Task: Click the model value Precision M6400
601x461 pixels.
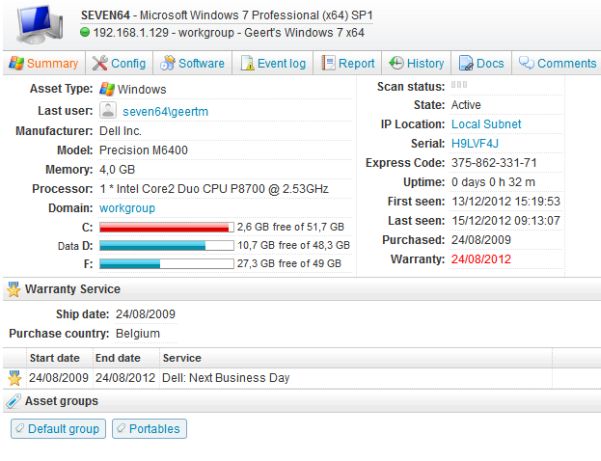Action: click(x=143, y=150)
